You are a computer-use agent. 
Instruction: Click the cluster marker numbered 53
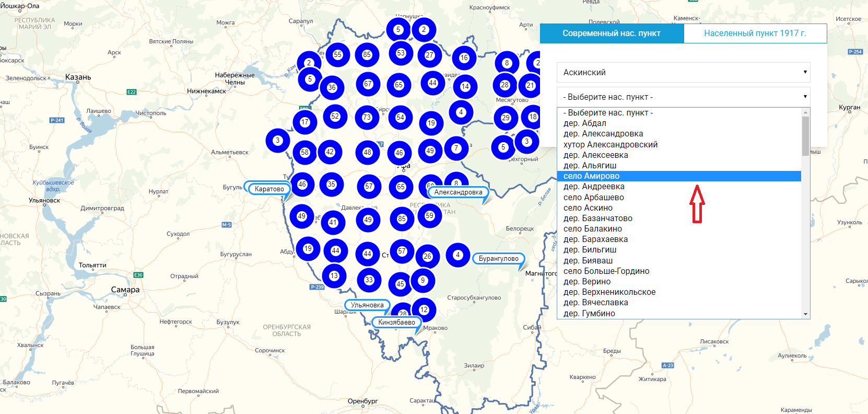pyautogui.click(x=401, y=53)
